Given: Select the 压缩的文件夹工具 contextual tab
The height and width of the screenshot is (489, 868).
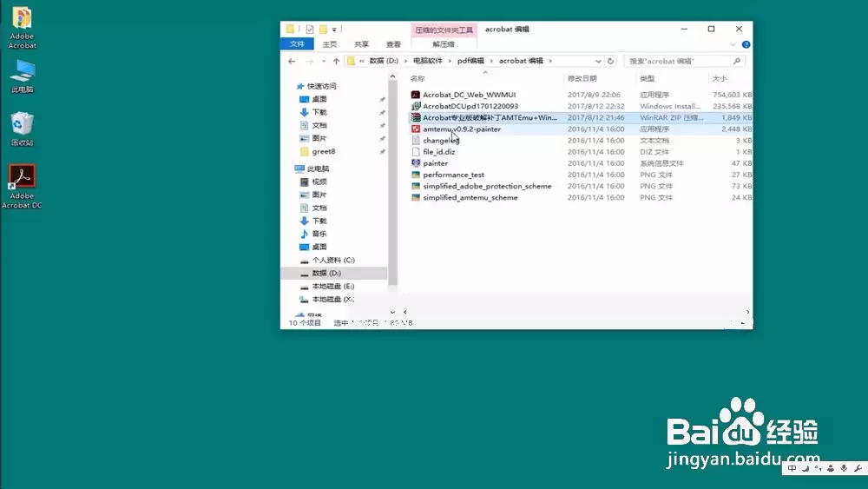Looking at the screenshot, I should click(444, 30).
